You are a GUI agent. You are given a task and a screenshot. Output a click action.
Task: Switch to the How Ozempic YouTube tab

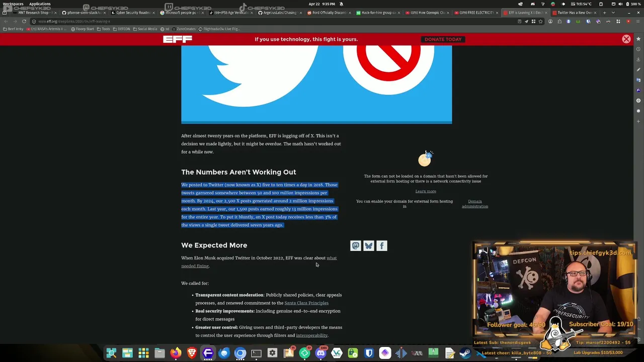point(426,13)
